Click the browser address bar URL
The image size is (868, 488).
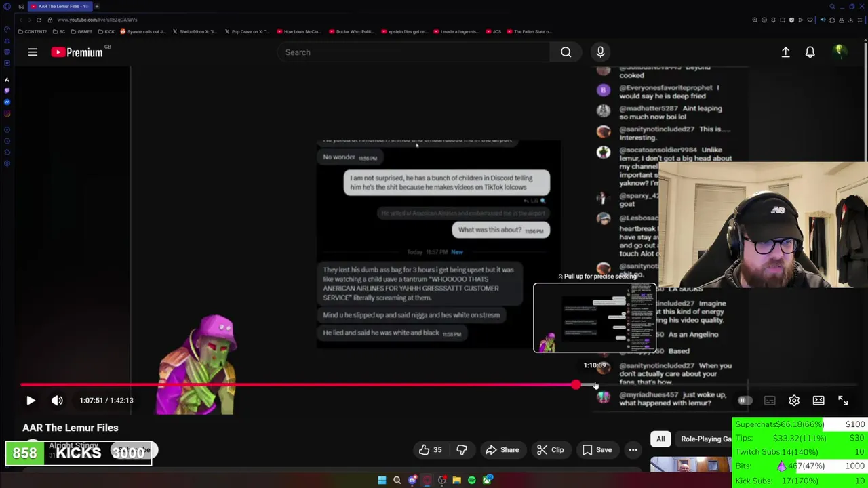97,20
